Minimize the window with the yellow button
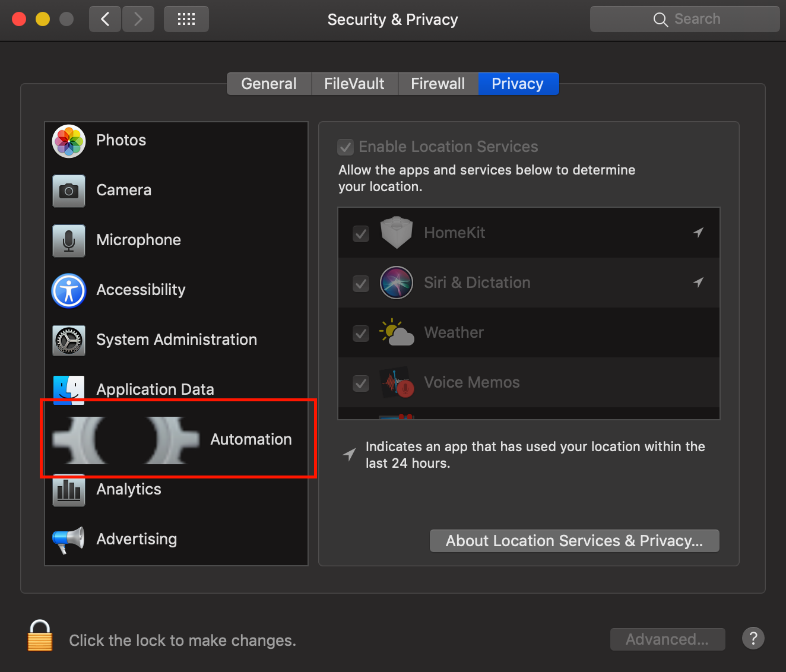This screenshot has width=786, height=672. tap(43, 19)
